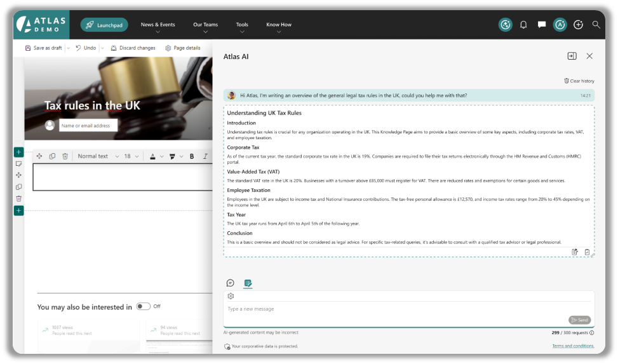The width and height of the screenshot is (618, 364).
Task: Click Discard changes
Action: click(133, 48)
